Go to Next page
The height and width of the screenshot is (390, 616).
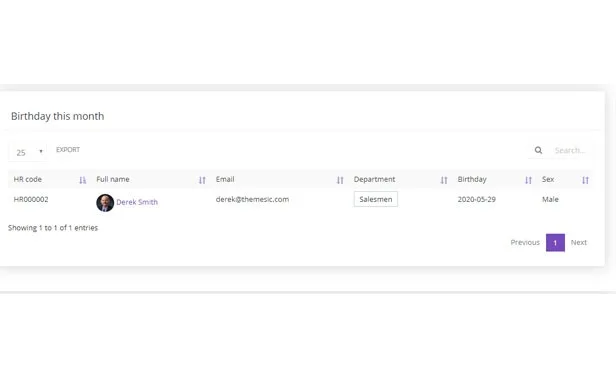coord(579,242)
